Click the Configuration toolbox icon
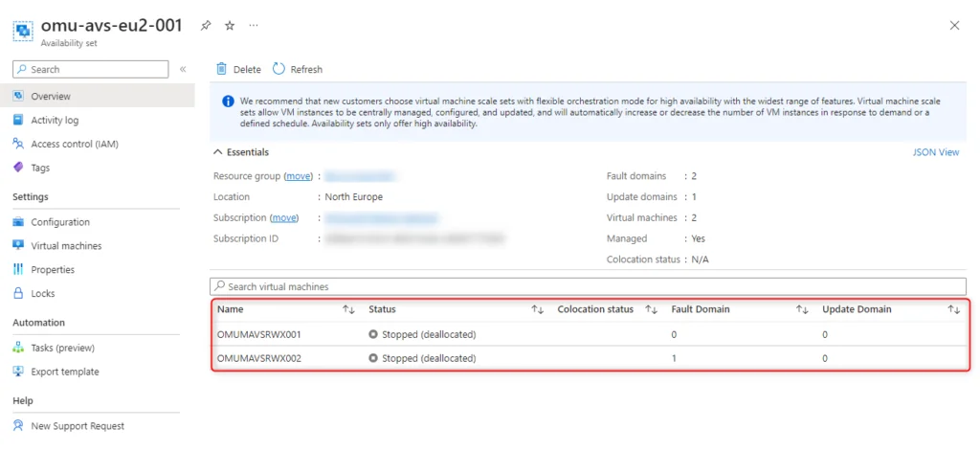Image resolution: width=980 pixels, height=474 pixels. pyautogui.click(x=18, y=222)
